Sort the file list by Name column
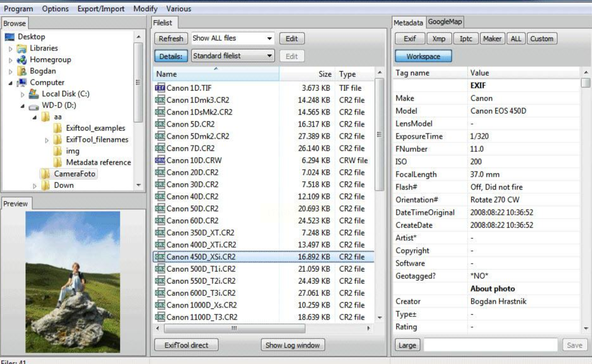Viewport: 592px width, 364px height. coord(216,74)
